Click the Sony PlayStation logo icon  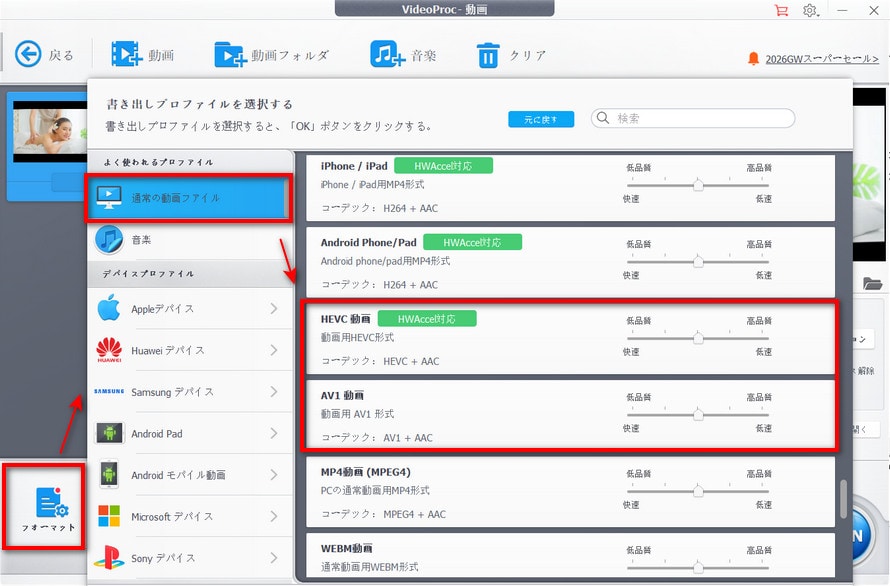[109, 557]
